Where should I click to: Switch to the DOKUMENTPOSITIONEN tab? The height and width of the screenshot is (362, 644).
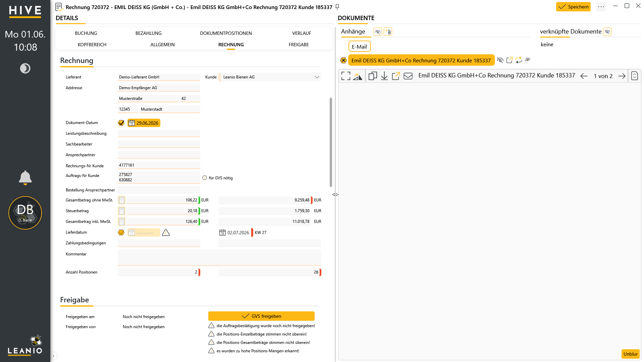pos(226,33)
